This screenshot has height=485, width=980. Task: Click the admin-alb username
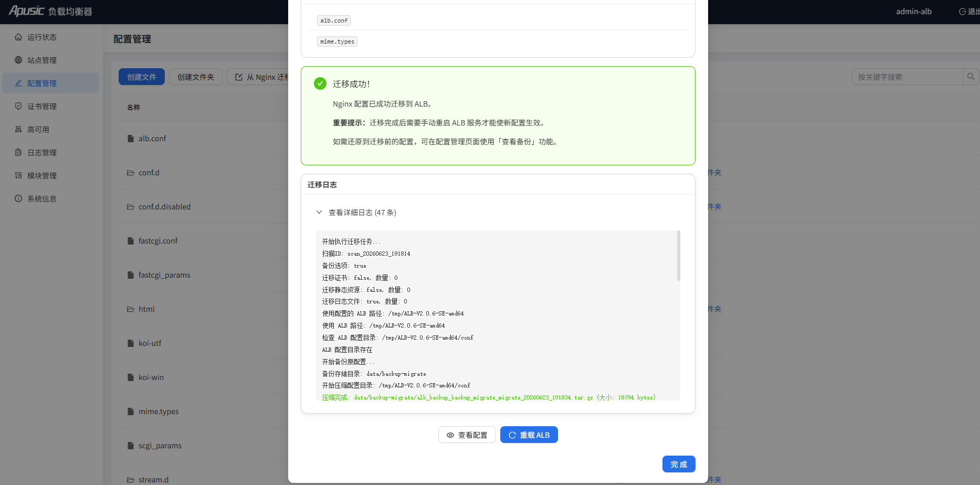click(x=914, y=12)
